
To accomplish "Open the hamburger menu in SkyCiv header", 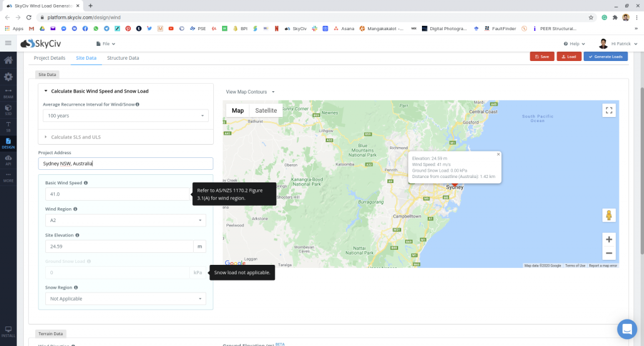I will point(8,43).
